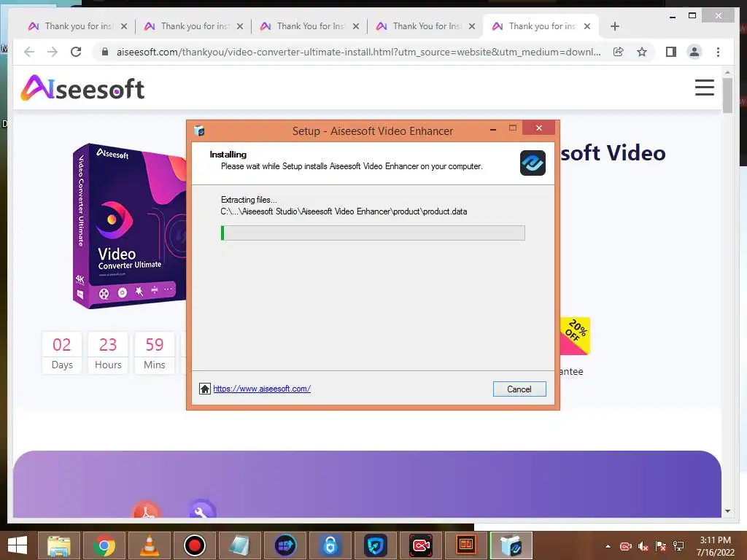747x560 pixels.
Task: Click the Chrome address bar URL
Action: 358,52
